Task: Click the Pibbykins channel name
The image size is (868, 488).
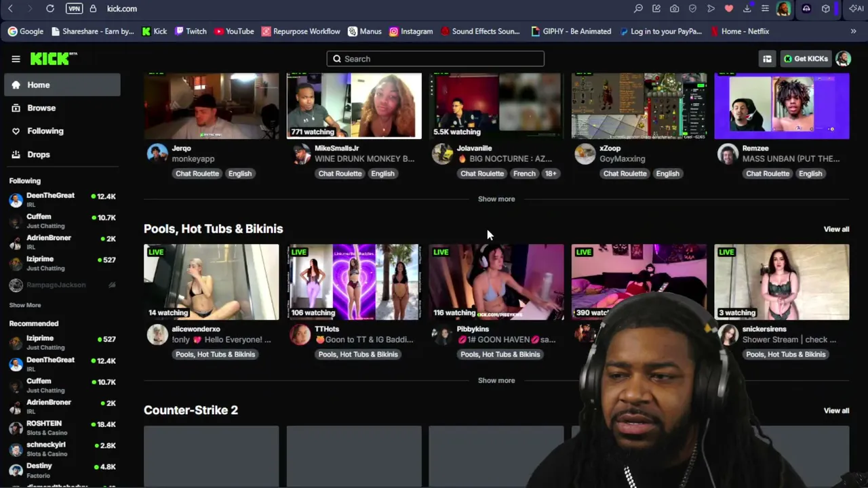Action: tap(473, 329)
